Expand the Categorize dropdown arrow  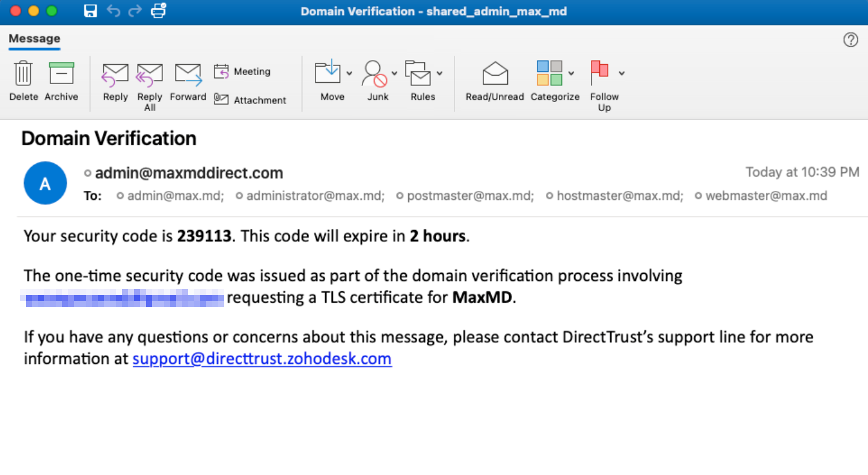[x=571, y=73]
